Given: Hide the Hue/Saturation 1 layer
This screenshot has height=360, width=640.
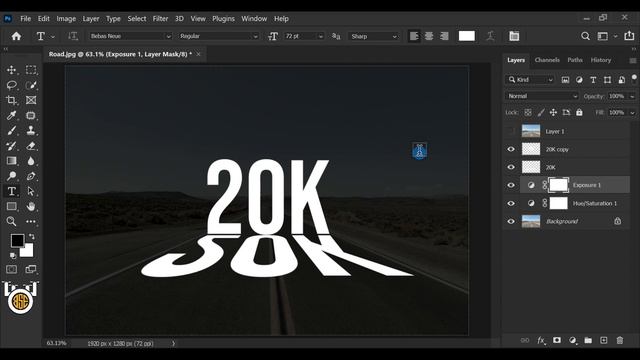Looking at the screenshot, I should click(511, 203).
